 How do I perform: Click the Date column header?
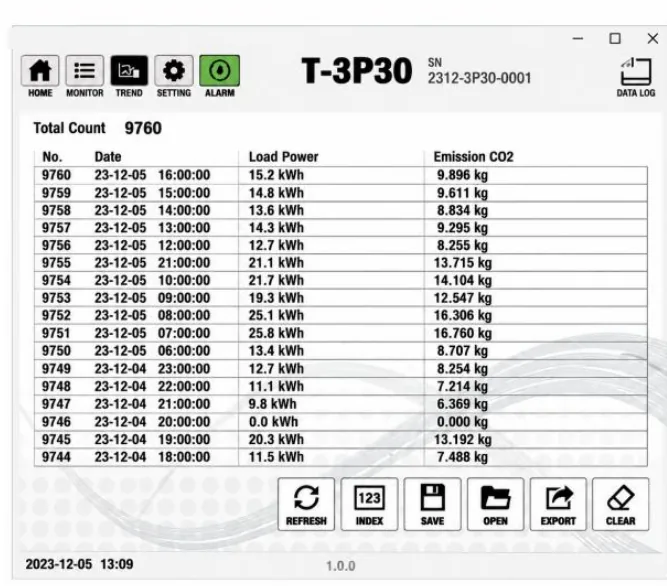click(x=108, y=157)
